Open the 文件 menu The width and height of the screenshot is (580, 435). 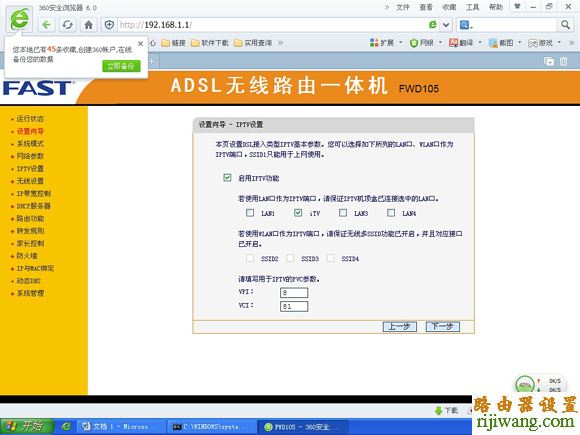[x=403, y=7]
